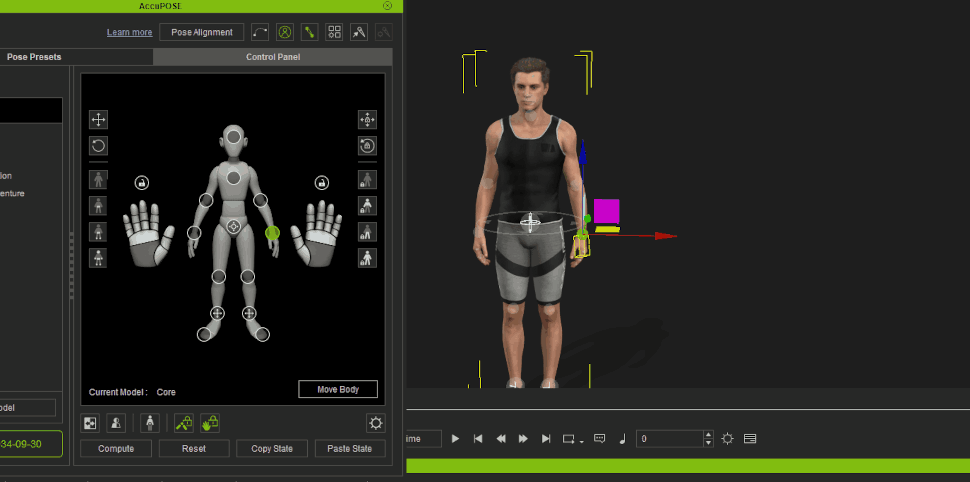Toggle the green bone icon in AccuPOSE toolbar
970x482 pixels.
(x=309, y=32)
